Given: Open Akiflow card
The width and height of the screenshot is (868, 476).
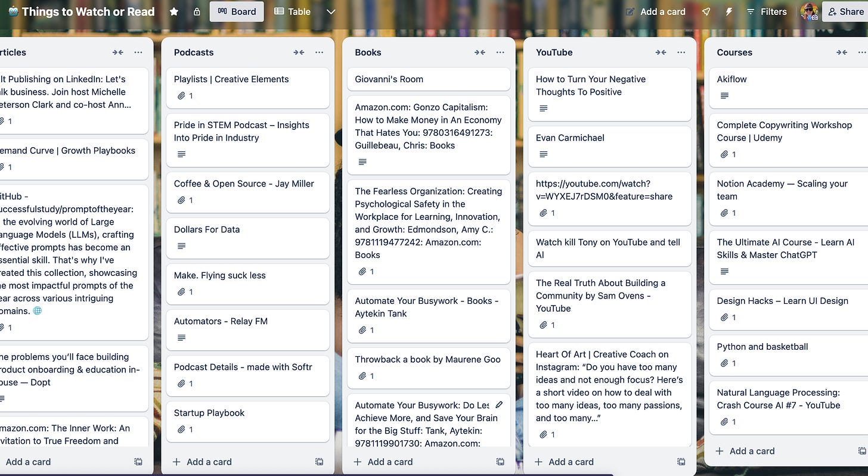Looking at the screenshot, I should (x=789, y=88).
